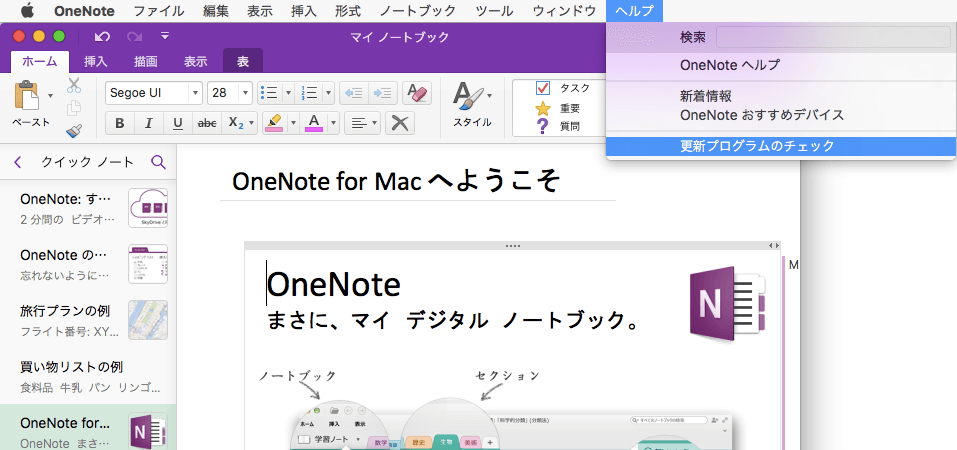Increase indent with indent icon
Image resolution: width=957 pixels, height=450 pixels.
click(383, 93)
